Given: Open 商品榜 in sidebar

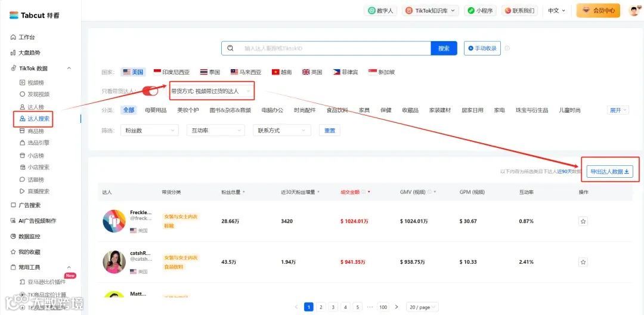Looking at the screenshot, I should [x=32, y=131].
